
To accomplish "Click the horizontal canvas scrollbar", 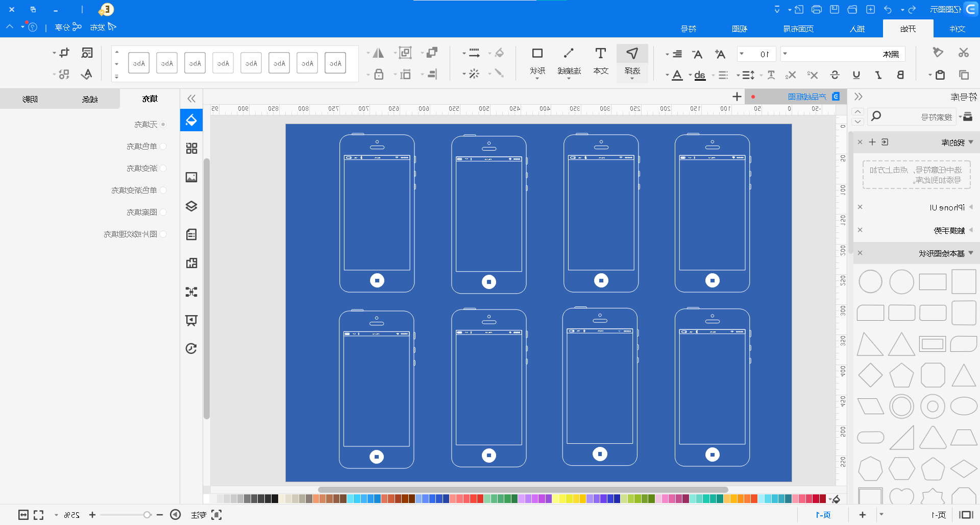I will pyautogui.click(x=523, y=490).
